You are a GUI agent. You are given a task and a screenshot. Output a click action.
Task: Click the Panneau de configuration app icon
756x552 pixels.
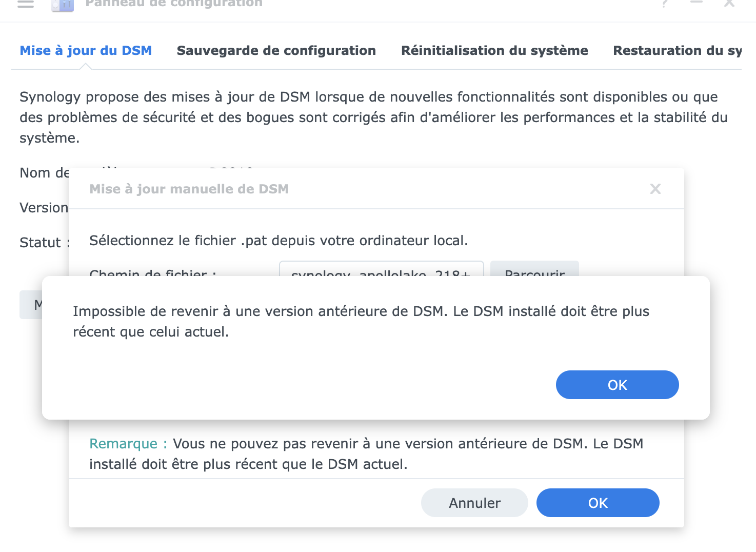pyautogui.click(x=63, y=5)
